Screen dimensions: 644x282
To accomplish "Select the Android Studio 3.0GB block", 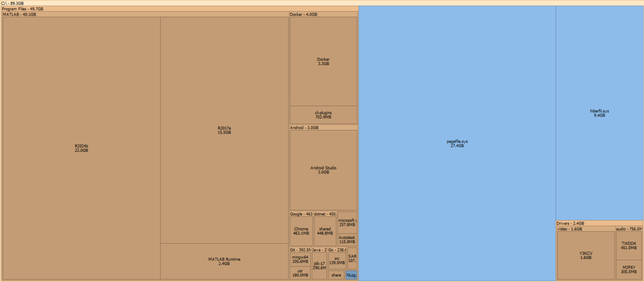I will (323, 170).
